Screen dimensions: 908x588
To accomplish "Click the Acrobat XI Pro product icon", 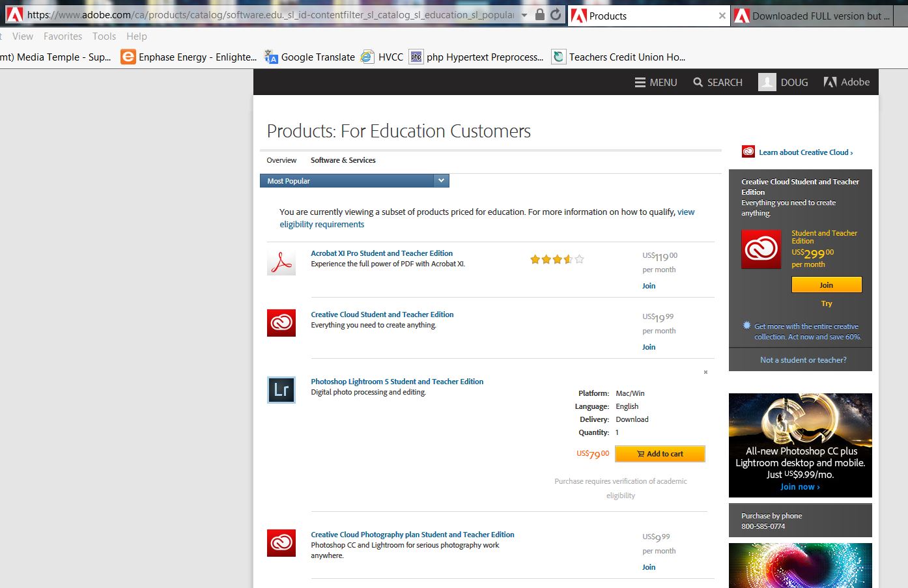I will tap(281, 261).
